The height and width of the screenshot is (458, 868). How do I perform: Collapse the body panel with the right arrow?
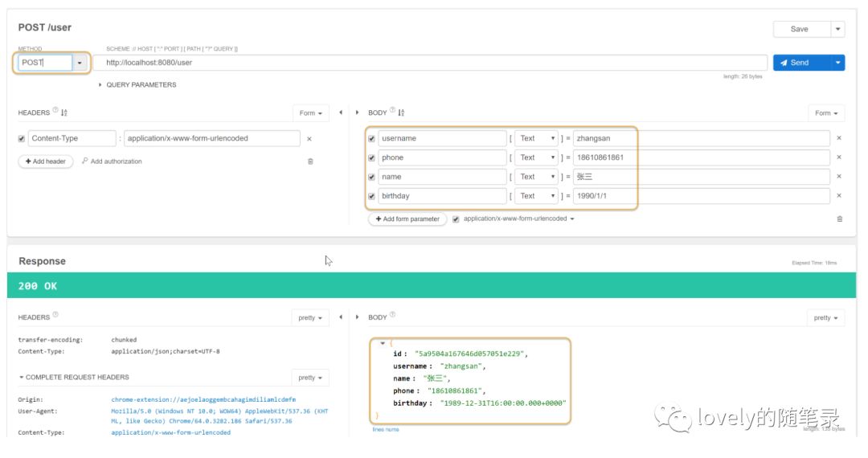[357, 112]
